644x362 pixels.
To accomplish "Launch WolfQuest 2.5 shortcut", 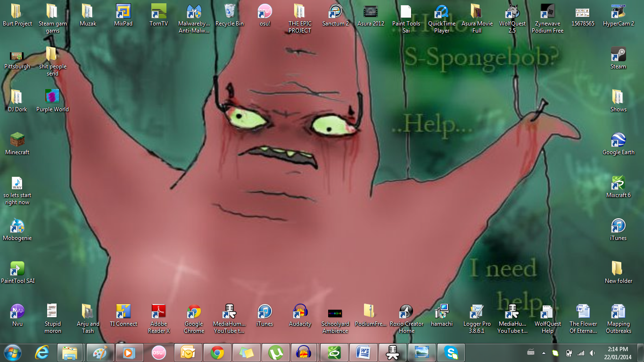I will tap(512, 19).
